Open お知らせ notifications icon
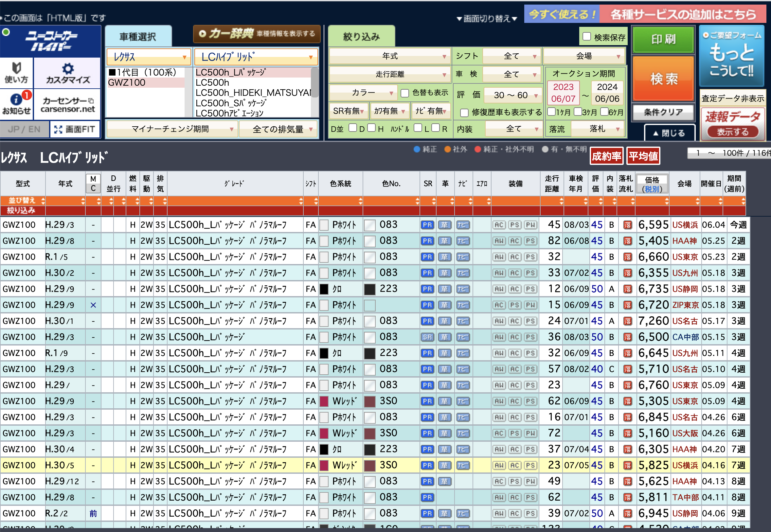 (x=16, y=104)
